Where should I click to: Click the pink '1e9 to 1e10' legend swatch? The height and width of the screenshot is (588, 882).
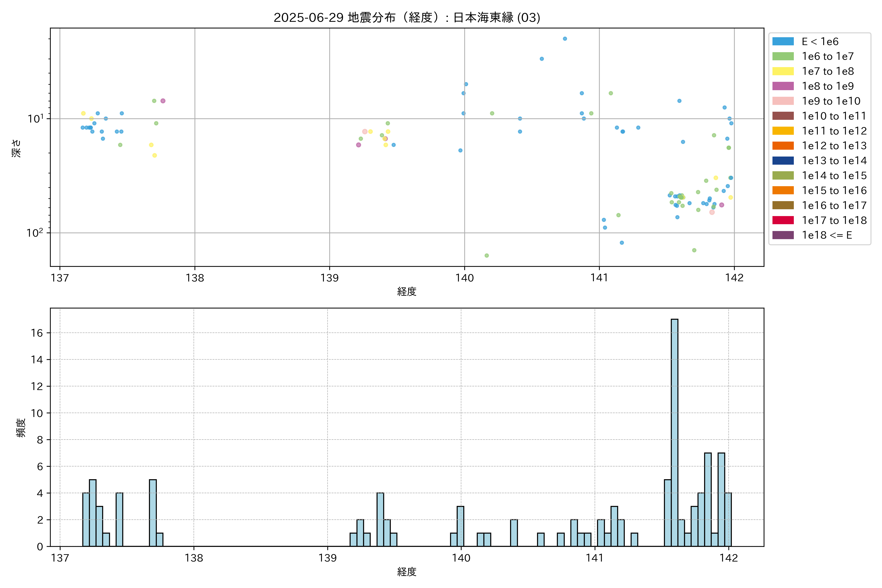[x=783, y=101]
